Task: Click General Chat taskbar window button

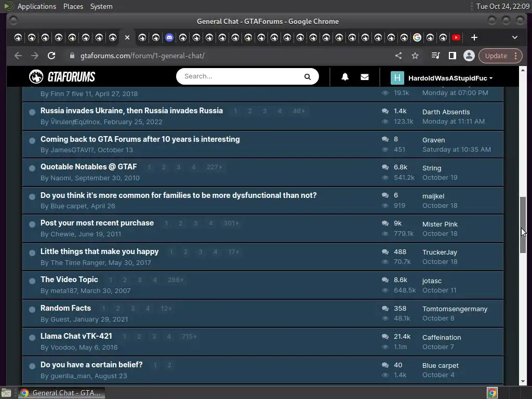Action: tap(61, 393)
